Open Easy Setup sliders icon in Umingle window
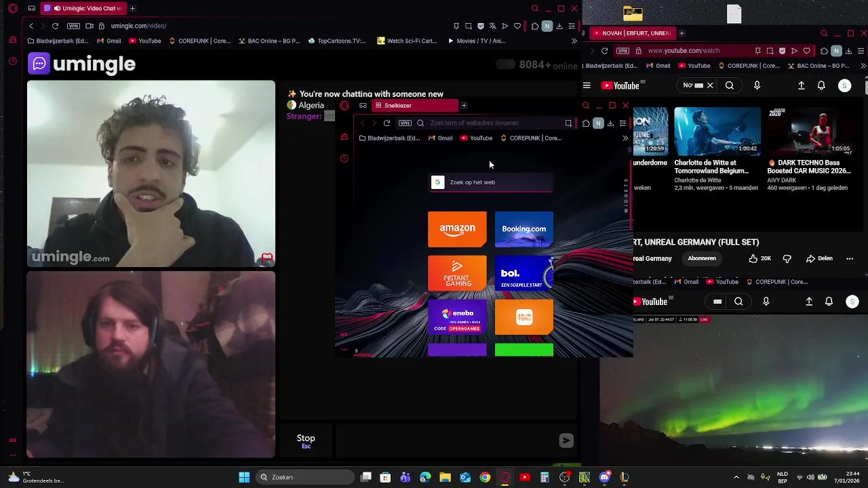 [x=572, y=26]
